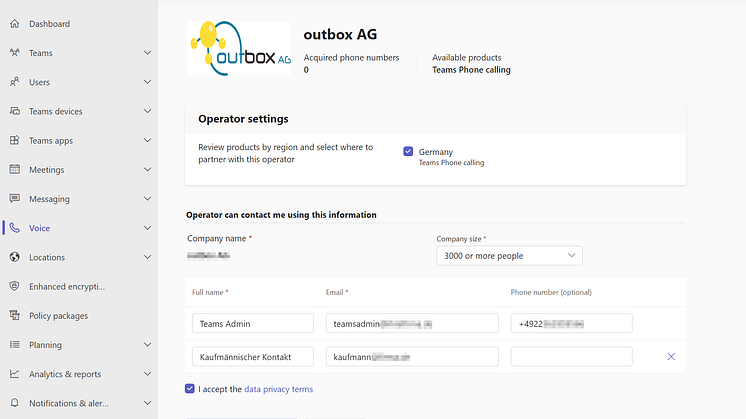Click the teamsadmin email field
The width and height of the screenshot is (746, 419).
412,323
